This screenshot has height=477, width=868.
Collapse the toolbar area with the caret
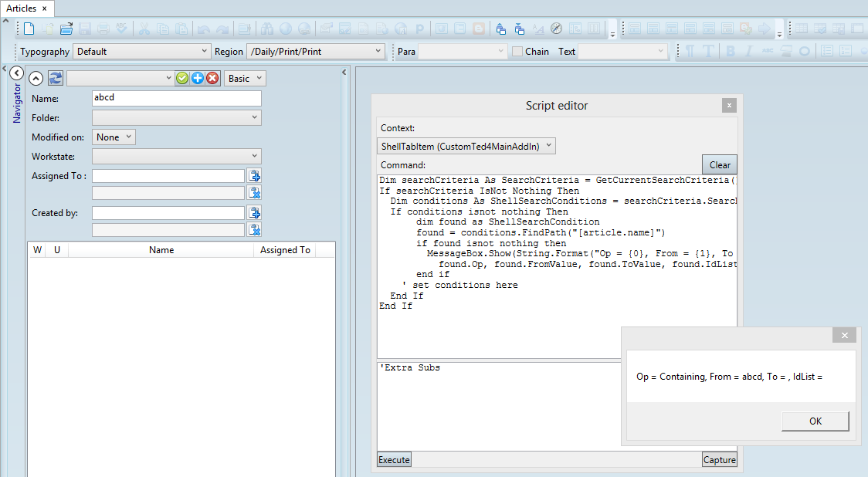tap(5, 21)
